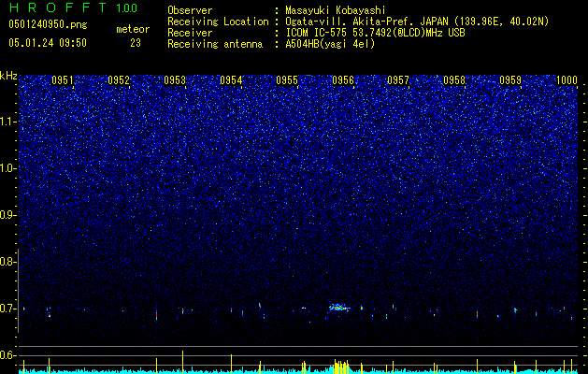Click the Receiving Location label
The height and width of the screenshot is (374, 588).
218,22
